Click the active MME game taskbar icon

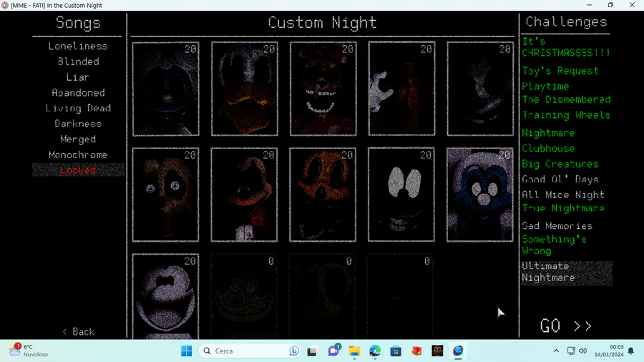[x=458, y=351]
